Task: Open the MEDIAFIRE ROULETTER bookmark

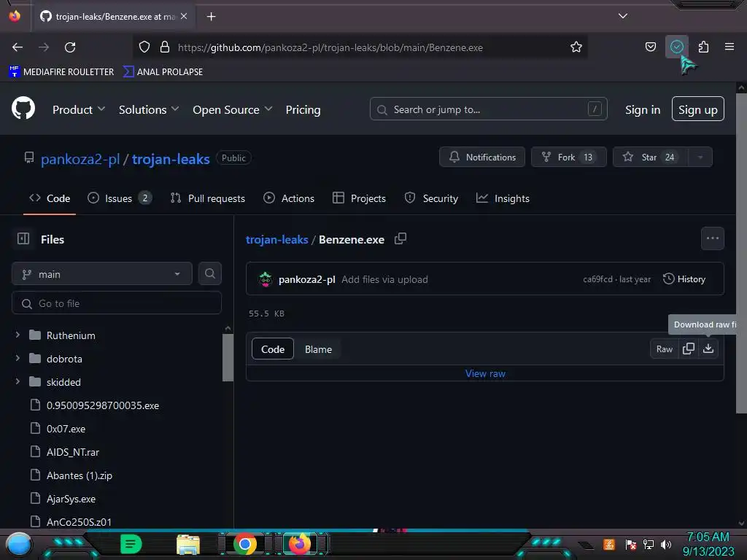Action: [61, 71]
